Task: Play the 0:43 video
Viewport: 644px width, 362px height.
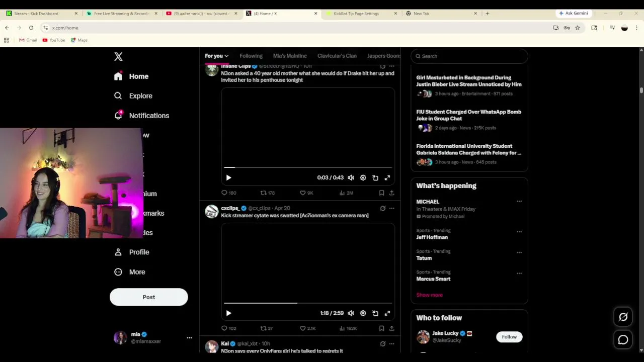Action: [228, 177]
